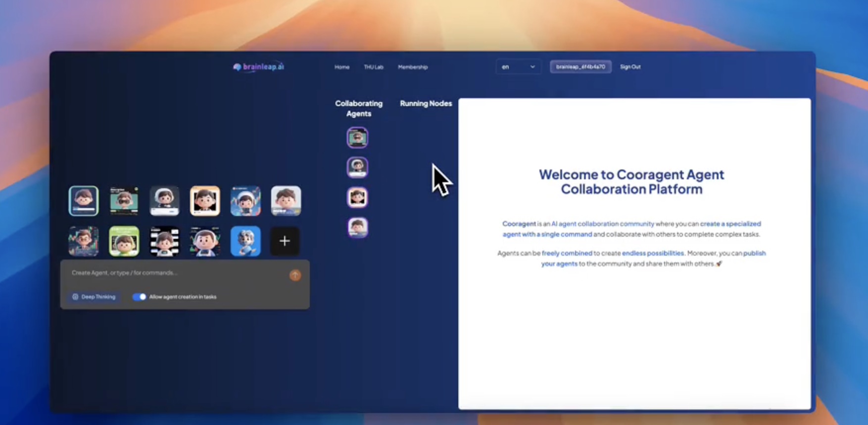
Task: Add a new agent with the plus tile
Action: click(285, 241)
